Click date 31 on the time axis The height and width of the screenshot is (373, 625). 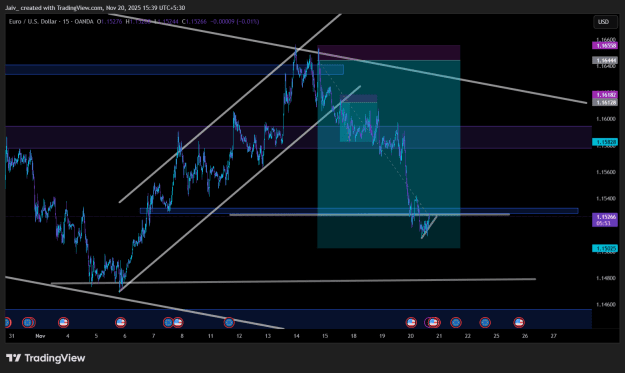point(12,336)
